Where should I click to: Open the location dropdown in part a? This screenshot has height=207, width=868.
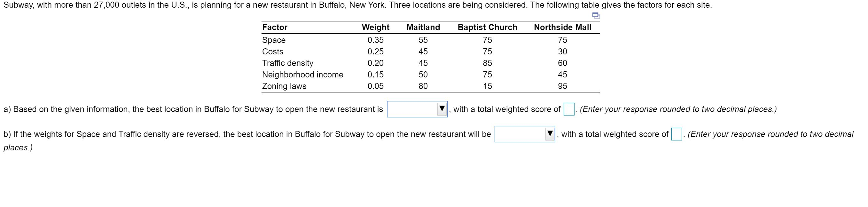418,109
